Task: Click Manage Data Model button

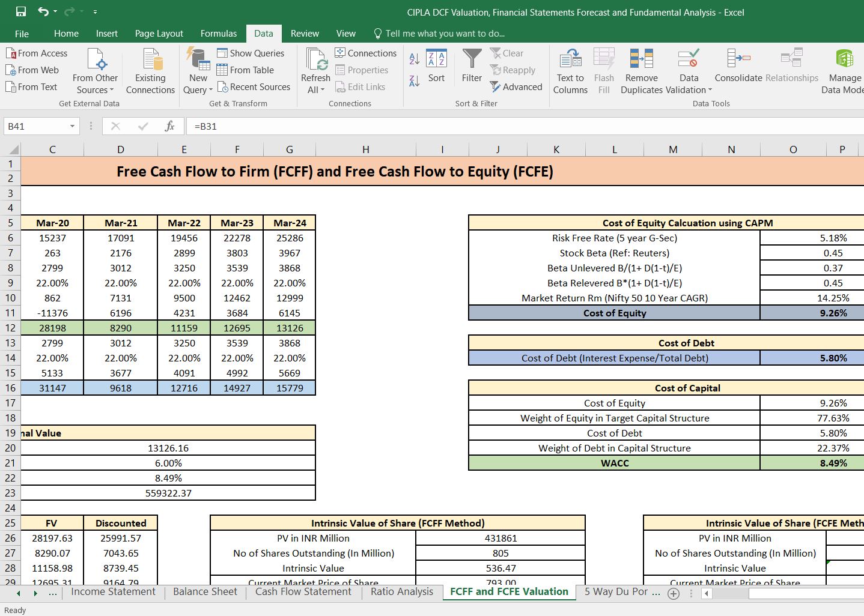Action: [844, 71]
